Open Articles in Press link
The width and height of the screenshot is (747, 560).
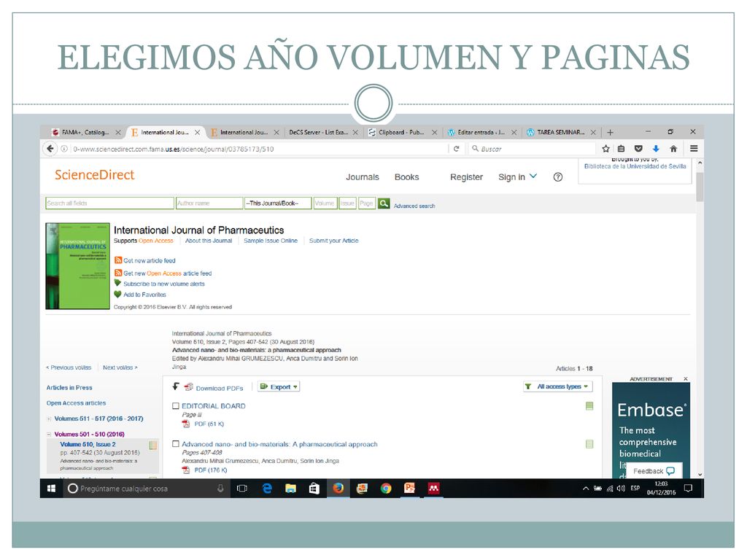69,388
